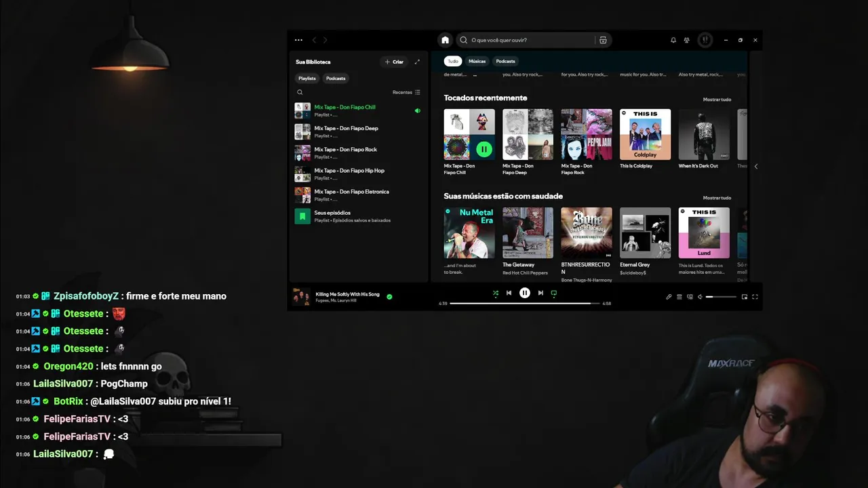The image size is (868, 488).
Task: Show all 'Suas músicas estão com saudade'
Action: click(717, 198)
